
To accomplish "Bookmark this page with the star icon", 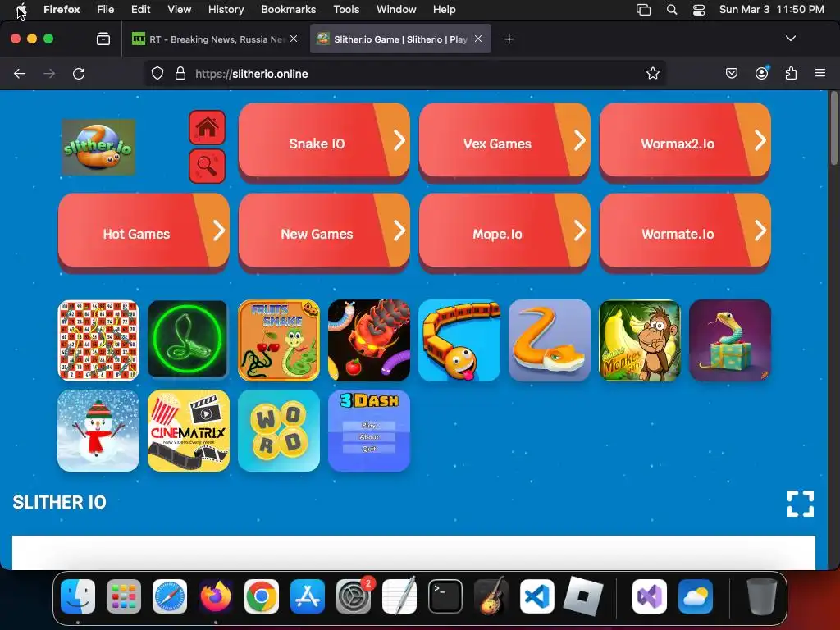I will (652, 74).
